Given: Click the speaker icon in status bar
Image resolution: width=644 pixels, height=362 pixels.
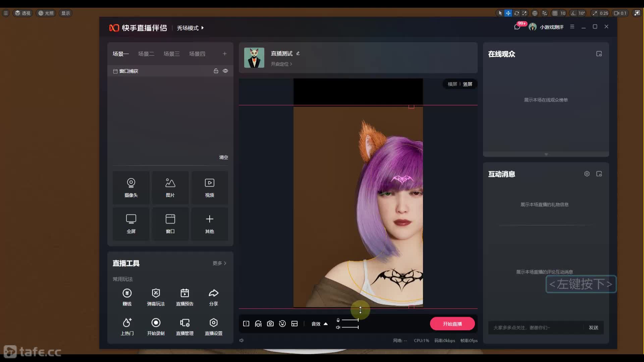Looking at the screenshot, I should (x=241, y=341).
